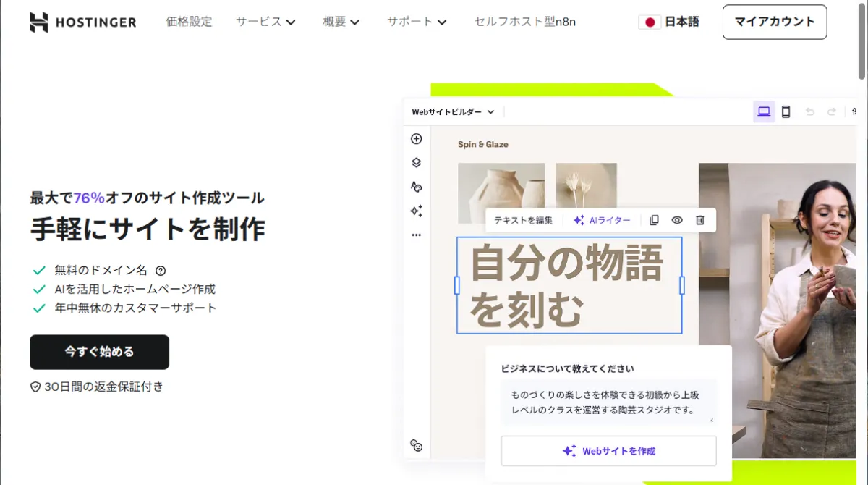Click the business description text field
The height and width of the screenshot is (485, 868).
click(x=608, y=402)
